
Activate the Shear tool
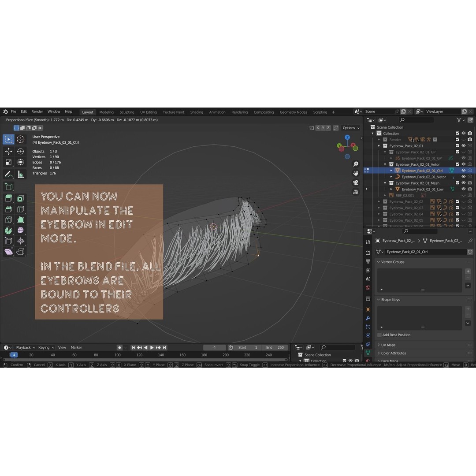(8, 252)
